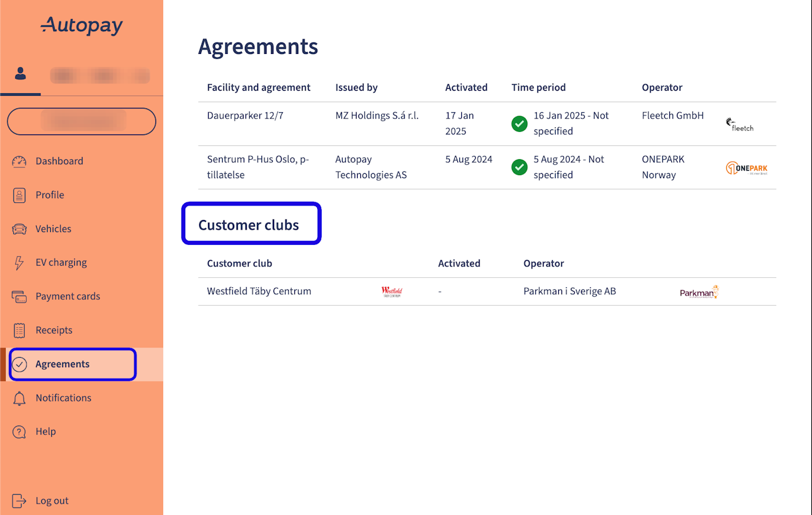Viewport: 812px width, 515px height.
Task: Click the Westfield Täby Centrum logo
Action: (x=392, y=292)
